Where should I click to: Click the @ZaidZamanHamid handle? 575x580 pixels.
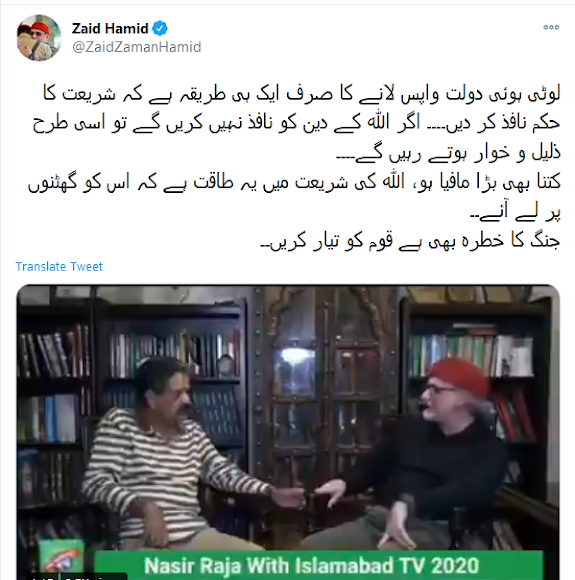click(x=137, y=47)
